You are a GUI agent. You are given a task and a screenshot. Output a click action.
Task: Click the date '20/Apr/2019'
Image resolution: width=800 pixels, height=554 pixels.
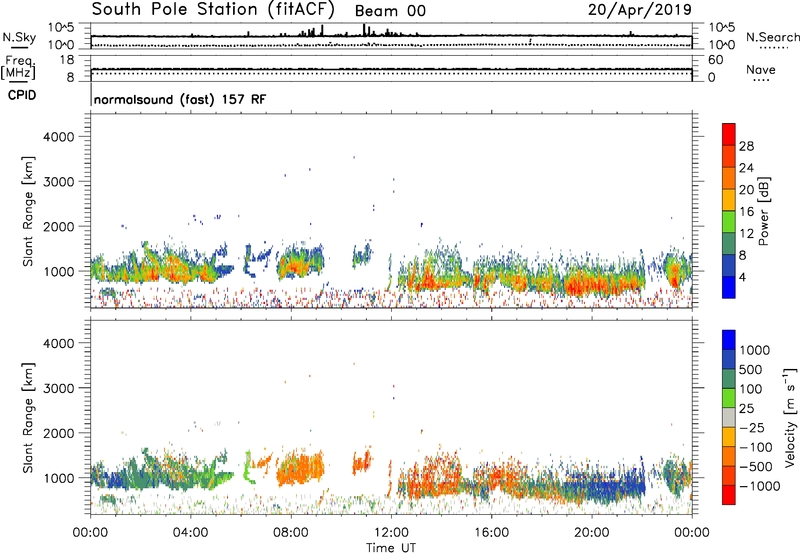pyautogui.click(x=640, y=10)
